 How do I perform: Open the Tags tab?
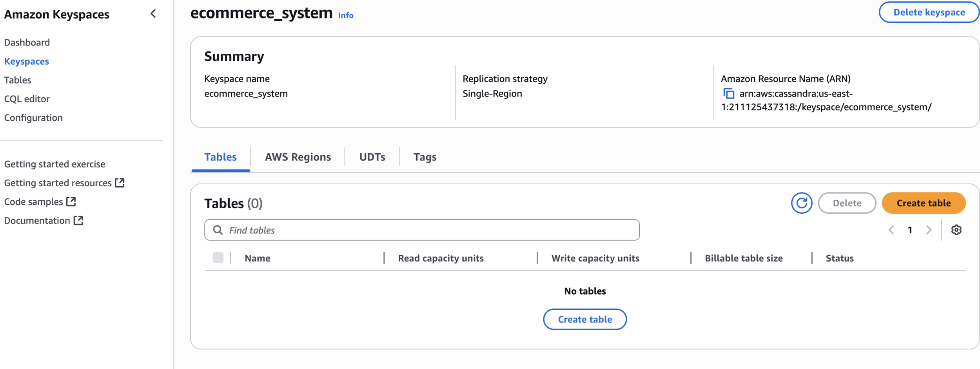[425, 157]
